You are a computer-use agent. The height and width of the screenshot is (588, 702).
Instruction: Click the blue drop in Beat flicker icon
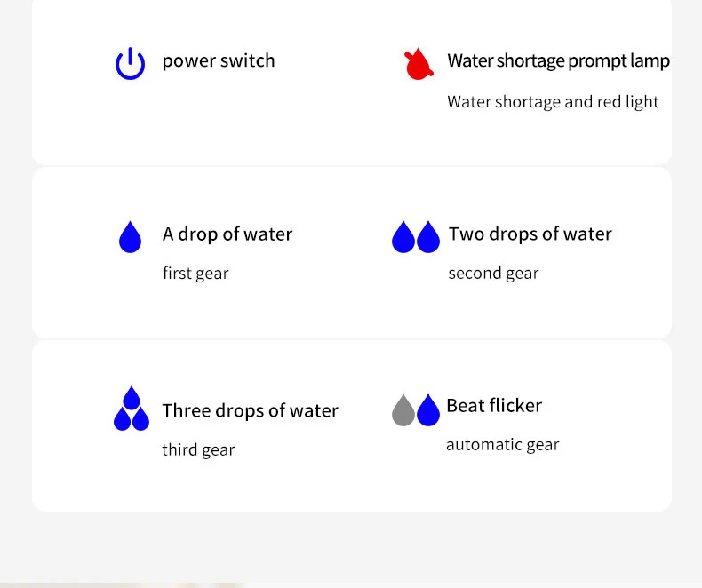(x=428, y=409)
